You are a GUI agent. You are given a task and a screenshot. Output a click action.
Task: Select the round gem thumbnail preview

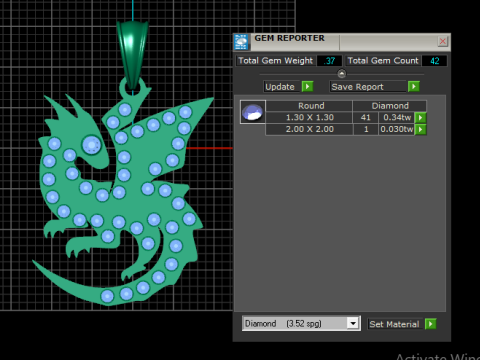tap(253, 112)
